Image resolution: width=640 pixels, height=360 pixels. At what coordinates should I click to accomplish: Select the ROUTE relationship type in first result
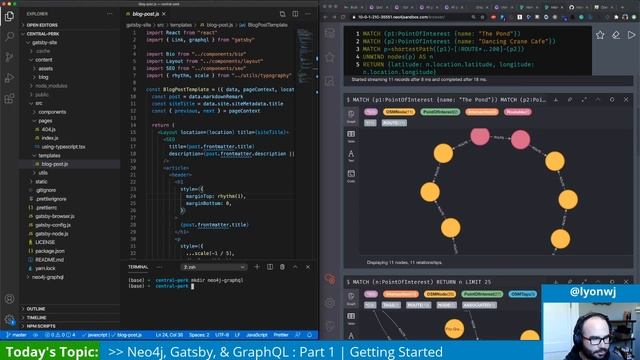pyautogui.click(x=394, y=122)
